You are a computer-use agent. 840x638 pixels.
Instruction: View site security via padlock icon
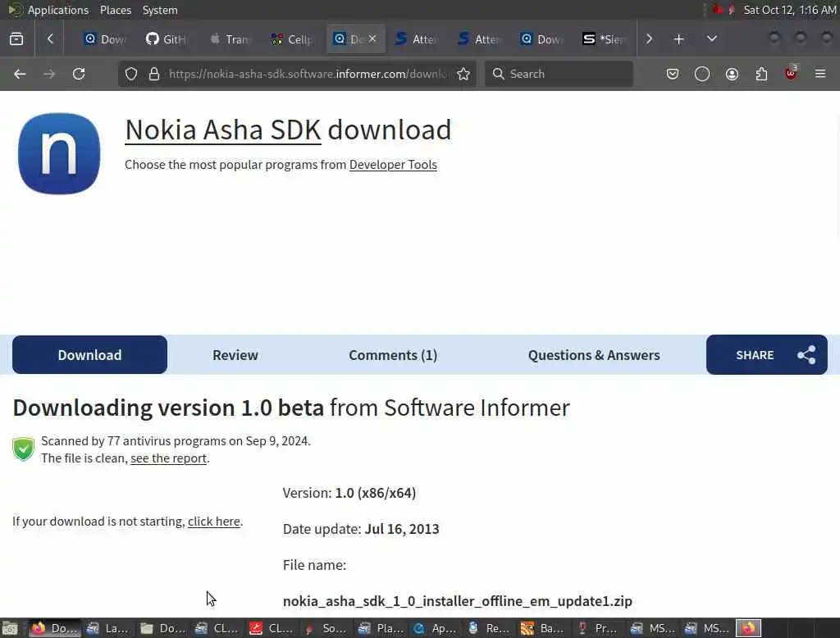[x=154, y=74]
